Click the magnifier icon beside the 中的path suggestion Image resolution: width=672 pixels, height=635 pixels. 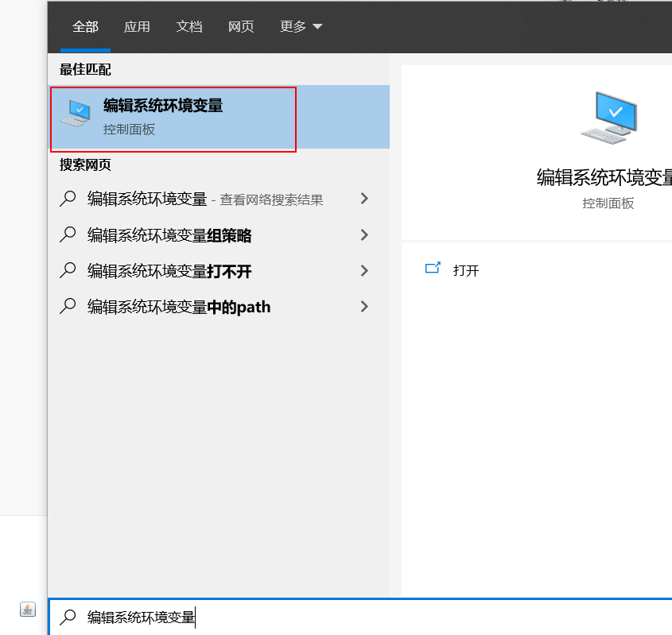coord(68,306)
